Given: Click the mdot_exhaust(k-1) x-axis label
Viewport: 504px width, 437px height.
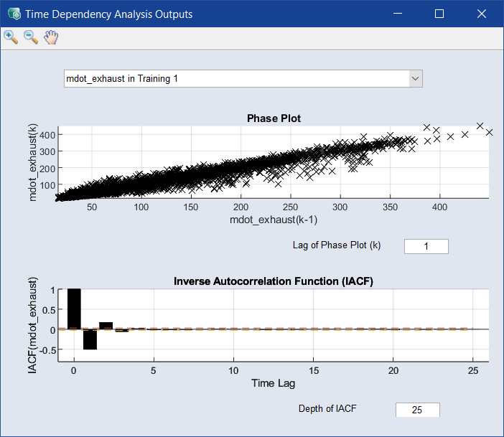Looking at the screenshot, I should (x=273, y=220).
